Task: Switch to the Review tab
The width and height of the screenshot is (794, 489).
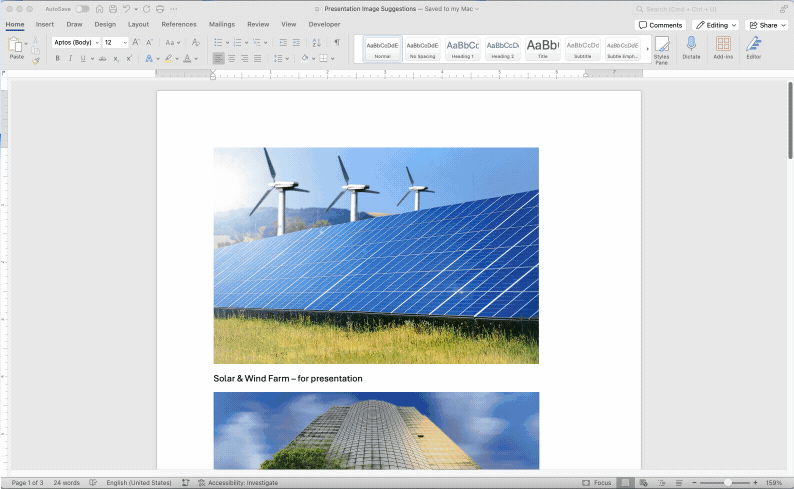Action: (x=258, y=24)
